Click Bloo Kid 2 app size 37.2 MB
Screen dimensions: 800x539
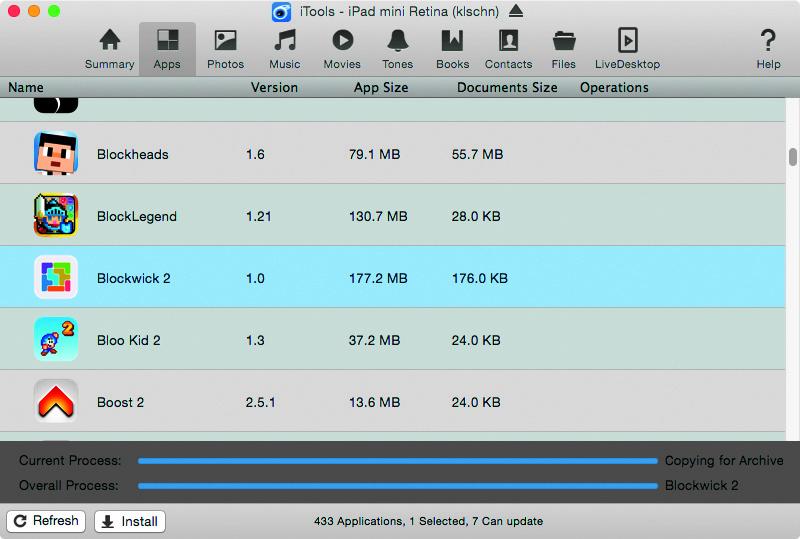tap(374, 340)
